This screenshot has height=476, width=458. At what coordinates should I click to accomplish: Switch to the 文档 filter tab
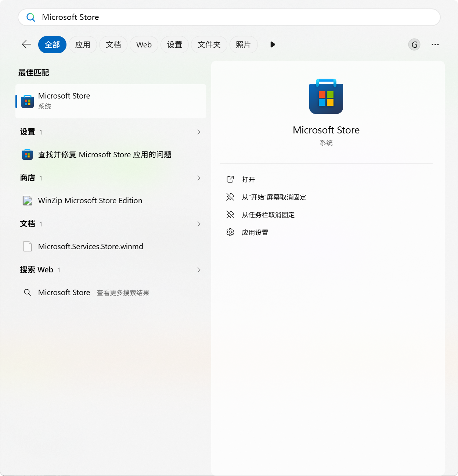tap(113, 45)
